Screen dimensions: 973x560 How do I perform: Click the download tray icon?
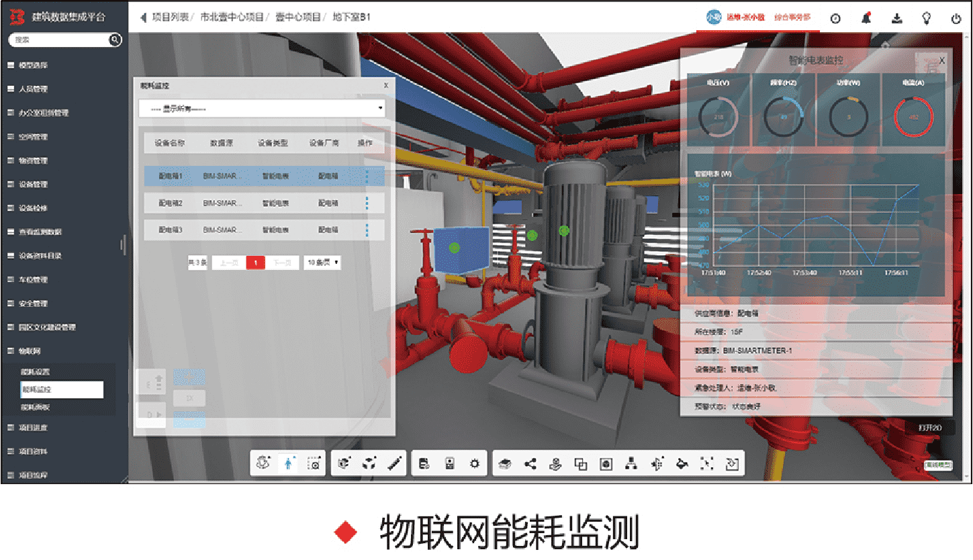[897, 18]
